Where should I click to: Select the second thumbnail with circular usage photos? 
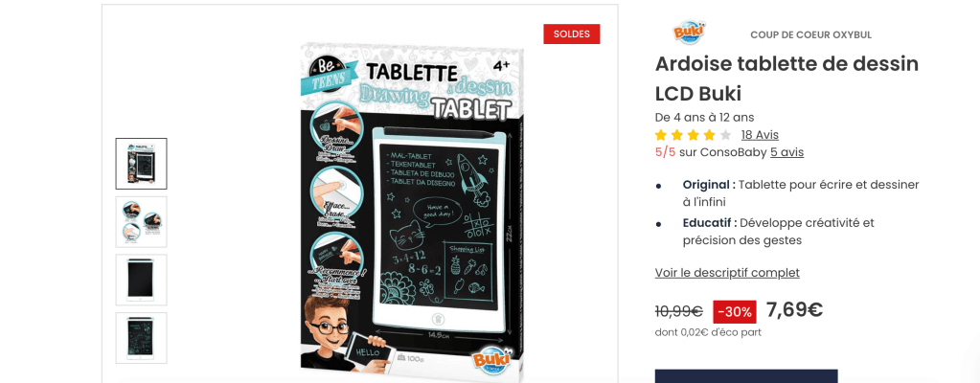click(141, 222)
